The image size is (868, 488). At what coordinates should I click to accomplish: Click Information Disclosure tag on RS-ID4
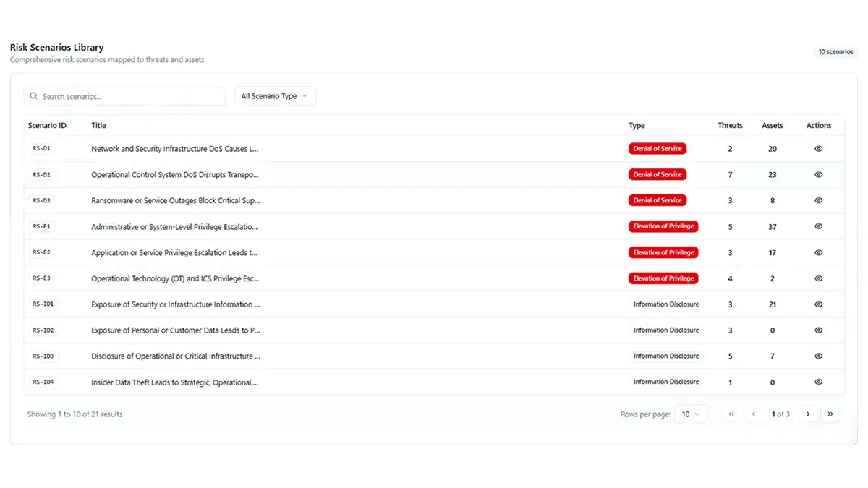point(666,382)
